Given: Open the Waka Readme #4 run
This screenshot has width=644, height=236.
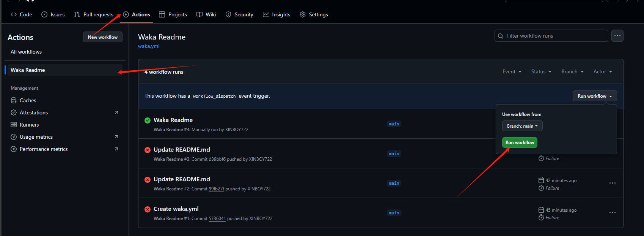Looking at the screenshot, I should coord(173,120).
